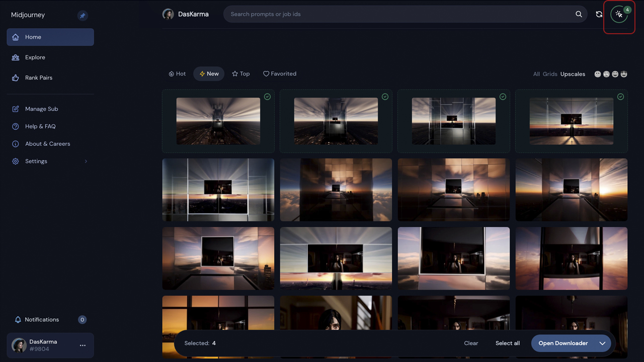
Task: Show the Favorited tab
Action: coord(280,74)
